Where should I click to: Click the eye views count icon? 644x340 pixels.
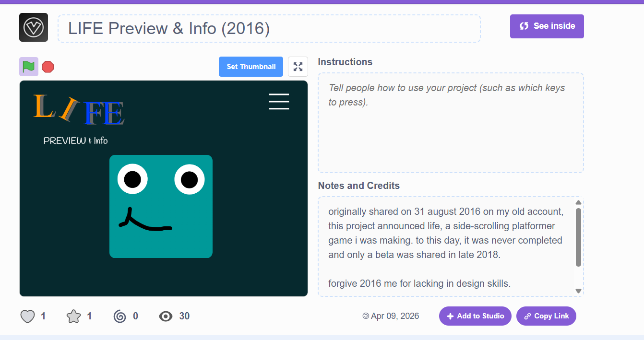point(166,317)
